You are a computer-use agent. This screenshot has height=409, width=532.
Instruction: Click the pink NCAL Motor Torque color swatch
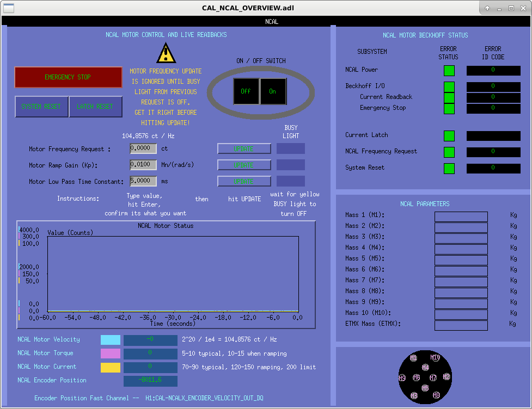111,354
